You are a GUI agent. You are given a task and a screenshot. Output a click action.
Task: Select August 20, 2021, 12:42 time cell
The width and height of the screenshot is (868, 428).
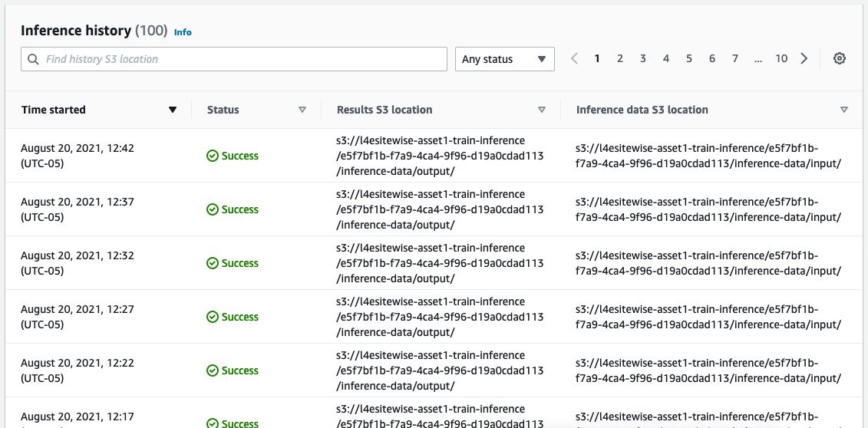coord(78,156)
